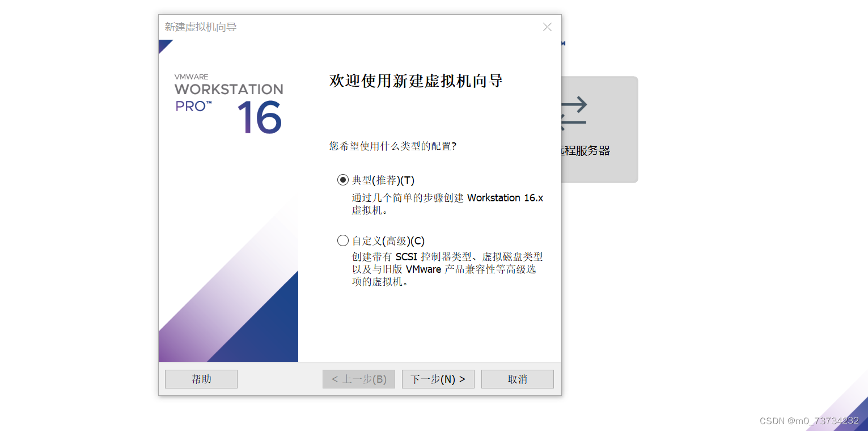Image resolution: width=868 pixels, height=431 pixels.
Task: Click the 新建虚拟机向导 title bar text
Action: tap(201, 27)
